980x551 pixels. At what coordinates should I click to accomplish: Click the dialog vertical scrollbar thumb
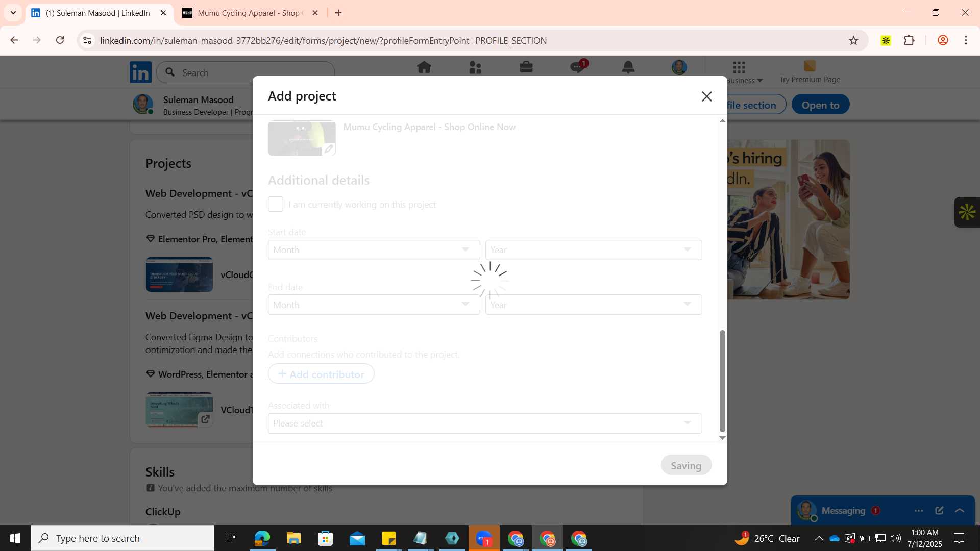pos(722,381)
